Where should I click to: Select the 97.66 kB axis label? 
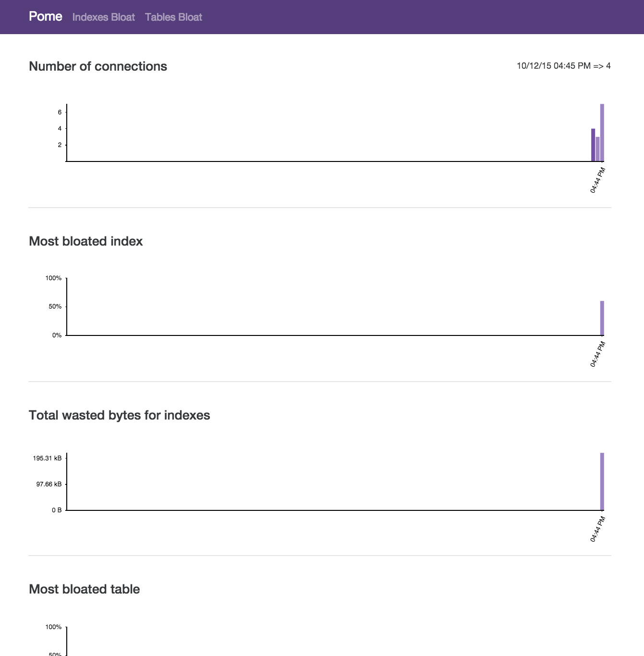pyautogui.click(x=49, y=484)
